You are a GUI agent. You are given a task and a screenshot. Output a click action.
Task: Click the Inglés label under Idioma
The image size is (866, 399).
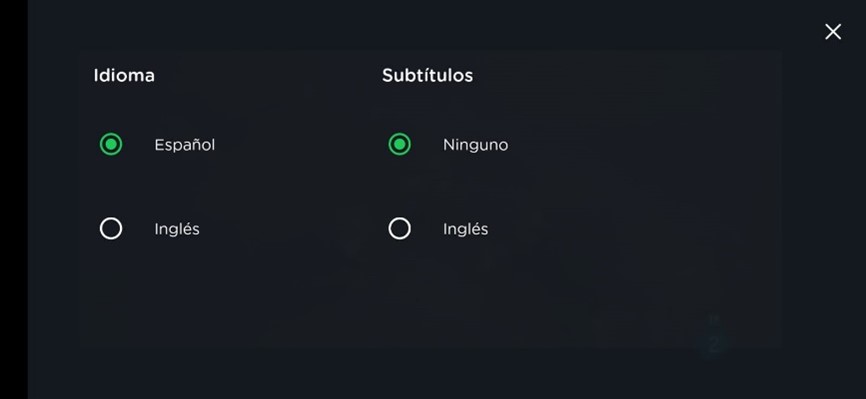coord(177,229)
